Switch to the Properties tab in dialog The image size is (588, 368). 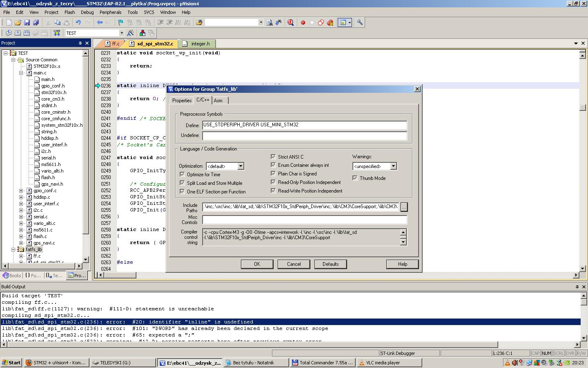click(x=182, y=101)
